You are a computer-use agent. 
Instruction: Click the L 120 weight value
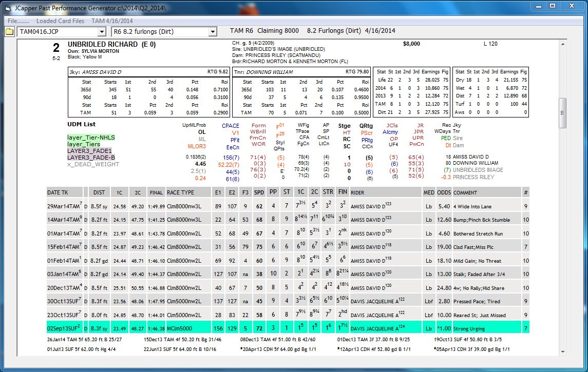point(490,44)
